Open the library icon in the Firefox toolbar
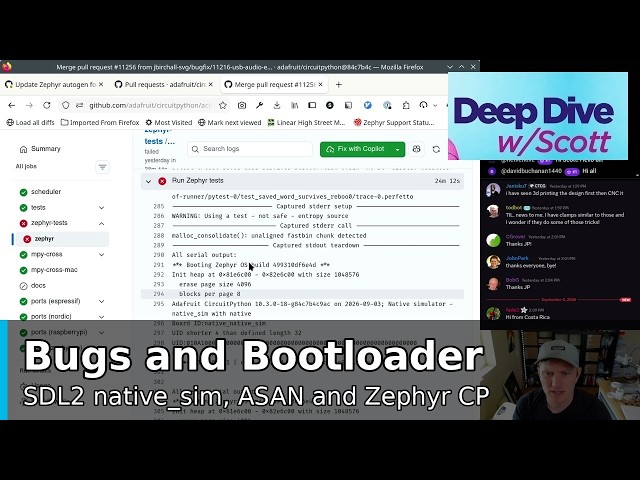This screenshot has width=640, height=480. tap(294, 105)
